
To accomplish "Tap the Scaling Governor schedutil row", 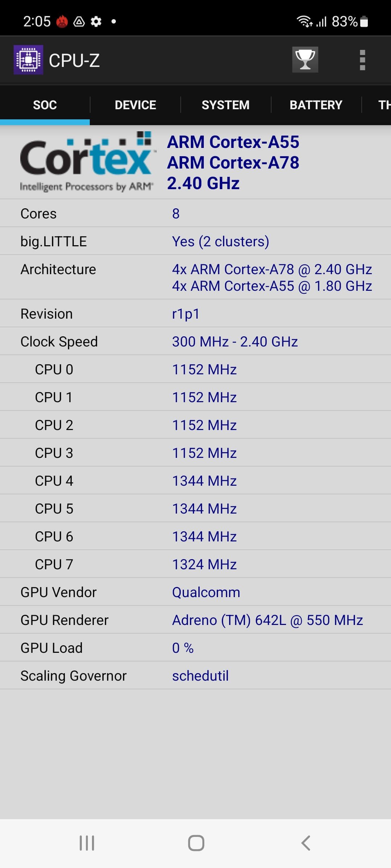I will pos(195,676).
